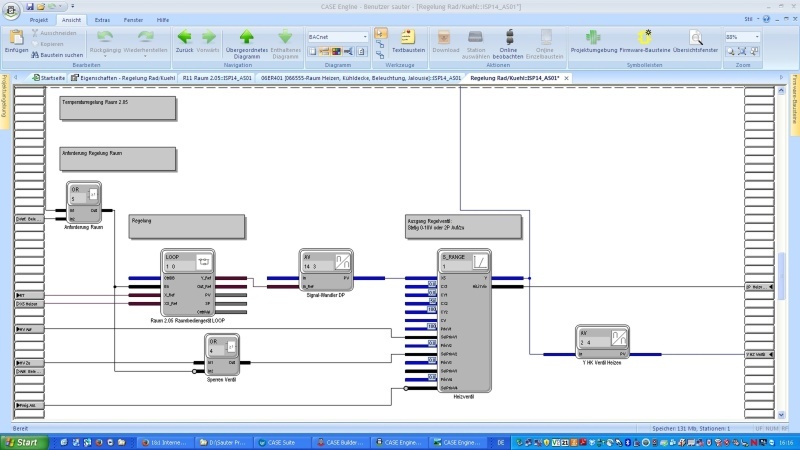800x450 pixels.
Task: Click the help question mark icon
Action: point(766,19)
